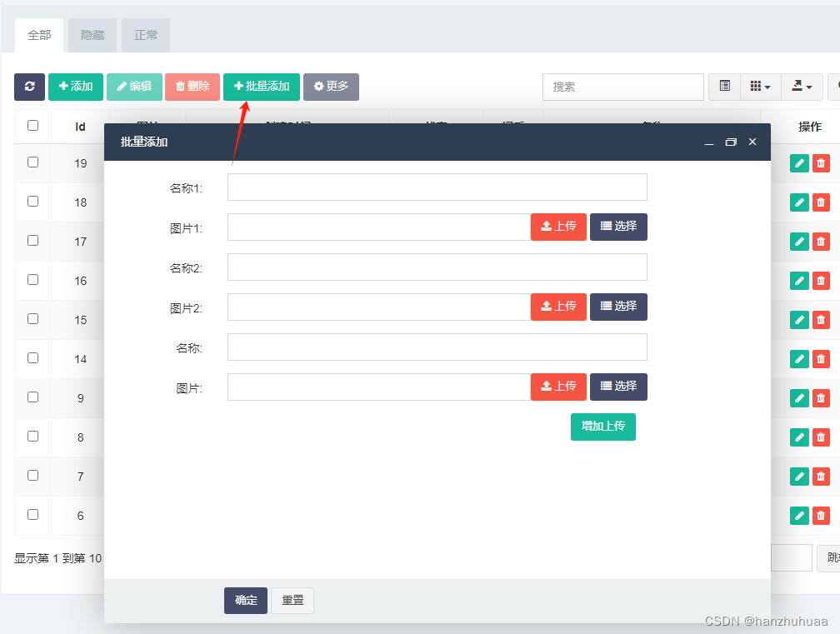The width and height of the screenshot is (840, 634).
Task: Tick the checkbox for row Id 19
Action: point(32,162)
